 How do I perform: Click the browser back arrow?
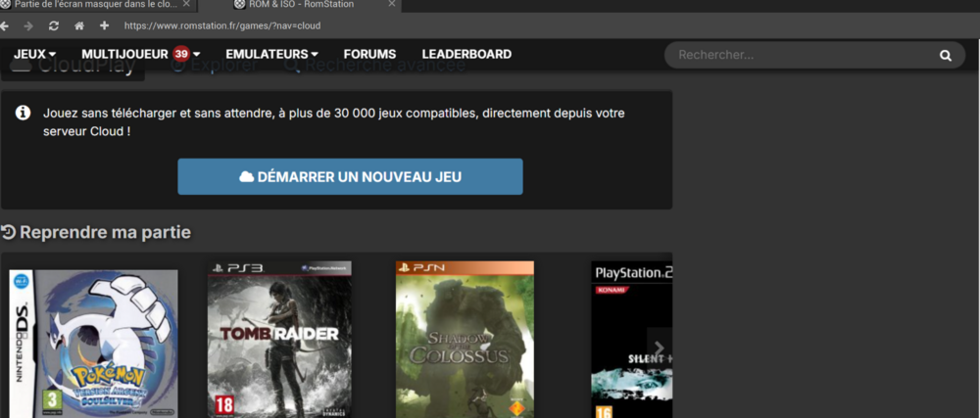click(10, 25)
